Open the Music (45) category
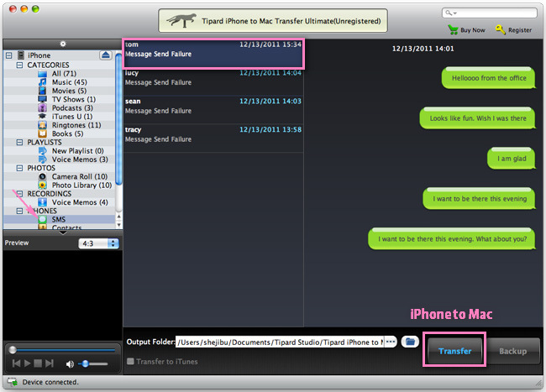Image resolution: width=546 pixels, height=392 pixels. click(69, 82)
